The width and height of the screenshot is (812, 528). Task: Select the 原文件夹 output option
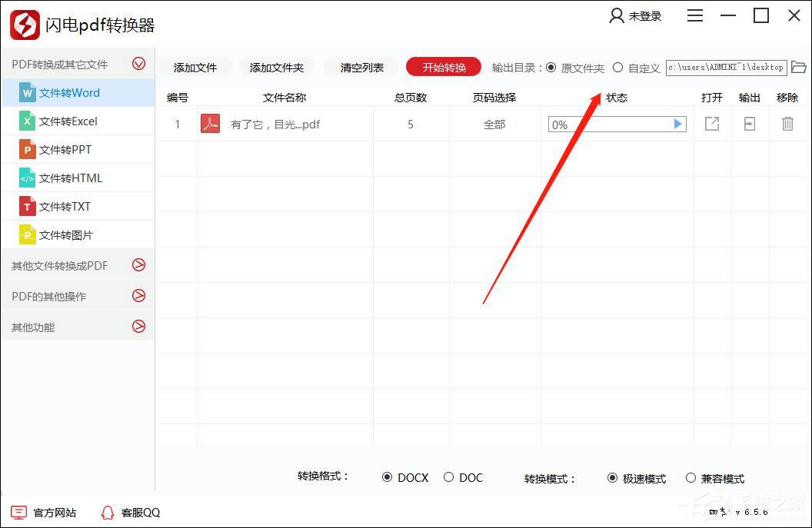click(551, 67)
